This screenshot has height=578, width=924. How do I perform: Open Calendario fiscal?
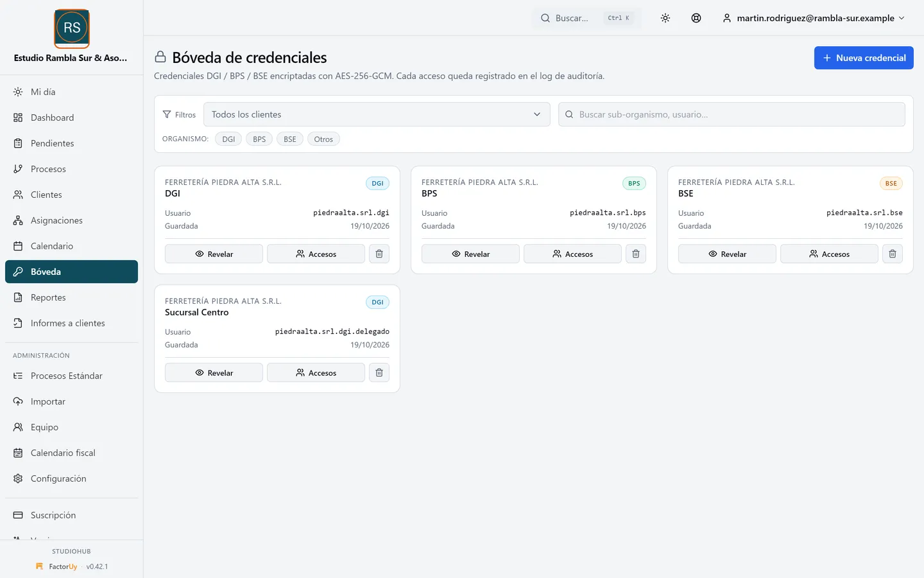[x=71, y=453]
